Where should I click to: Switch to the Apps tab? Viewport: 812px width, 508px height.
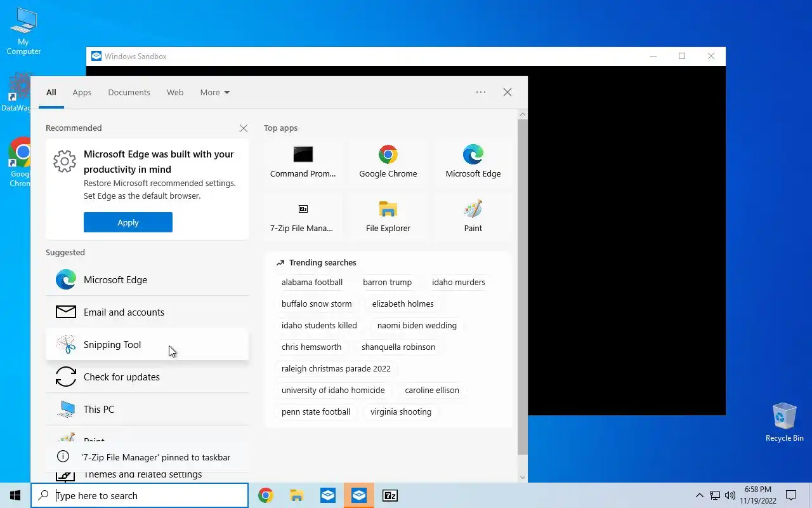click(82, 92)
